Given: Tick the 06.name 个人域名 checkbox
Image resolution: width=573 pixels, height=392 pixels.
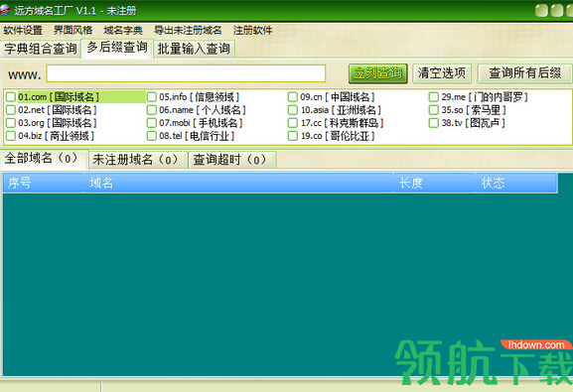Looking at the screenshot, I should point(152,110).
